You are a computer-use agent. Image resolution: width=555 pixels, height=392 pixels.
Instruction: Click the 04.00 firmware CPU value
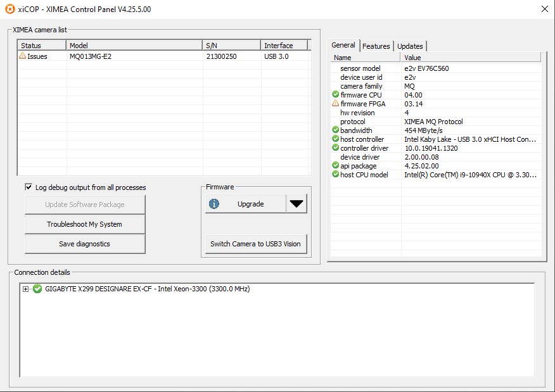tap(414, 95)
